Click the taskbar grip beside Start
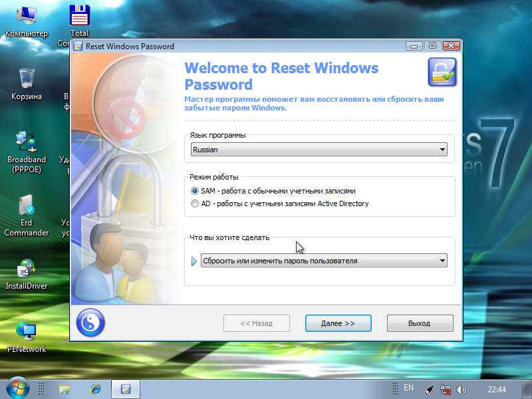This screenshot has height=399, width=532. [x=41, y=389]
